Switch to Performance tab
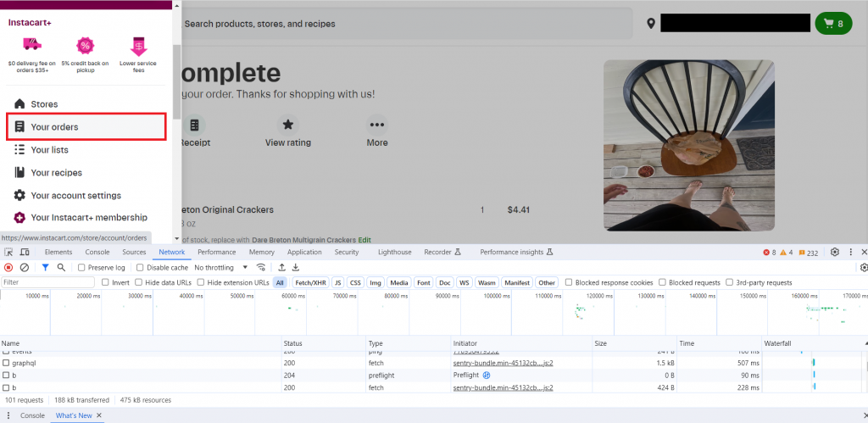The height and width of the screenshot is (423, 868). pyautogui.click(x=217, y=252)
